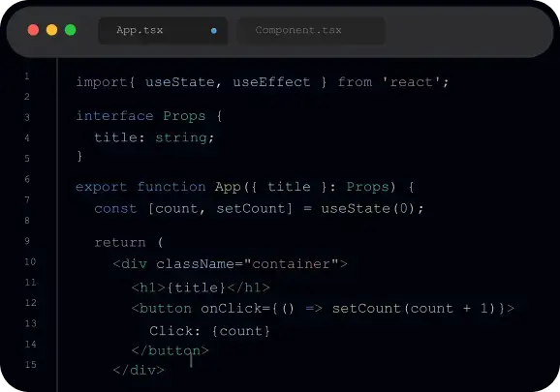Click '{title}' inside the h1 tag
560x392 pixels.
click(x=196, y=287)
